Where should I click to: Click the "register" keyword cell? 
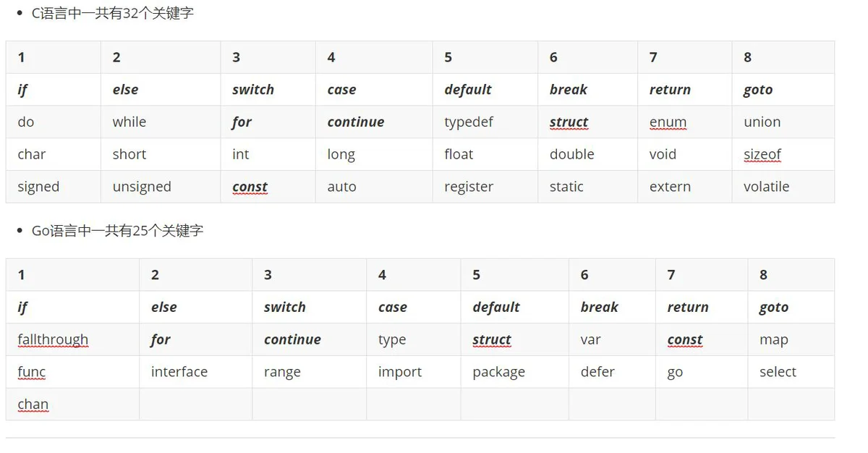pos(468,187)
